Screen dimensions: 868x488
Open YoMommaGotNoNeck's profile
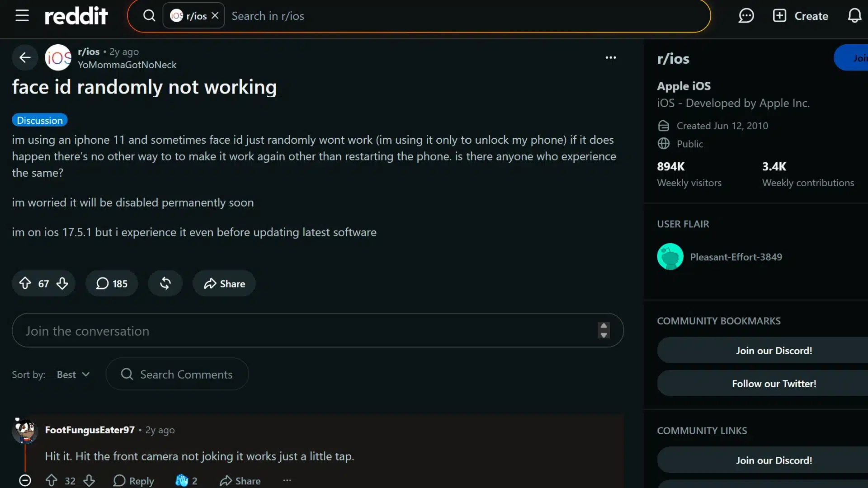tap(127, 65)
